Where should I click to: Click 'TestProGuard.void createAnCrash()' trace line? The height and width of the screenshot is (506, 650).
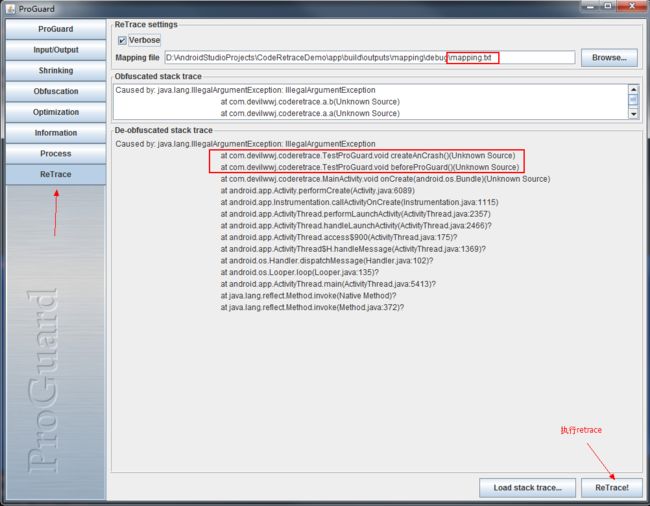click(x=368, y=155)
